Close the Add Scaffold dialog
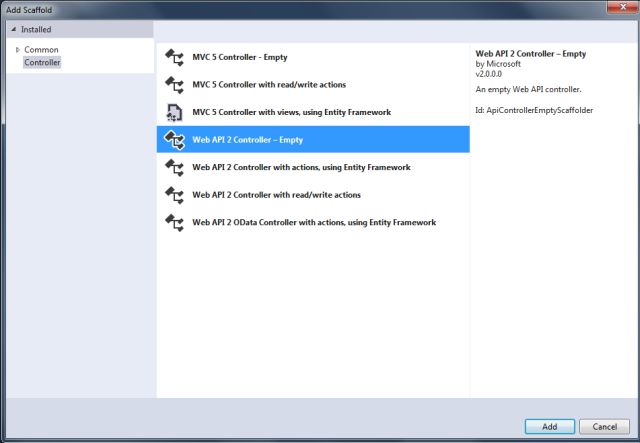The image size is (640, 443). click(x=622, y=7)
